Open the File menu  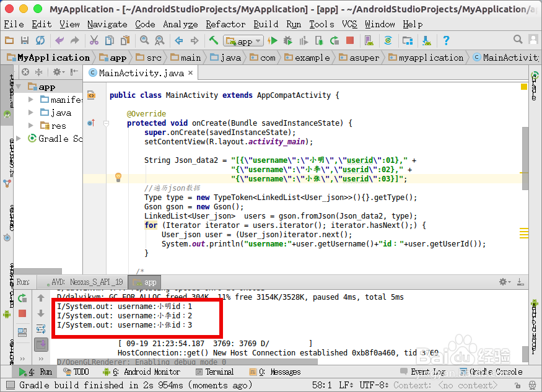pos(14,24)
